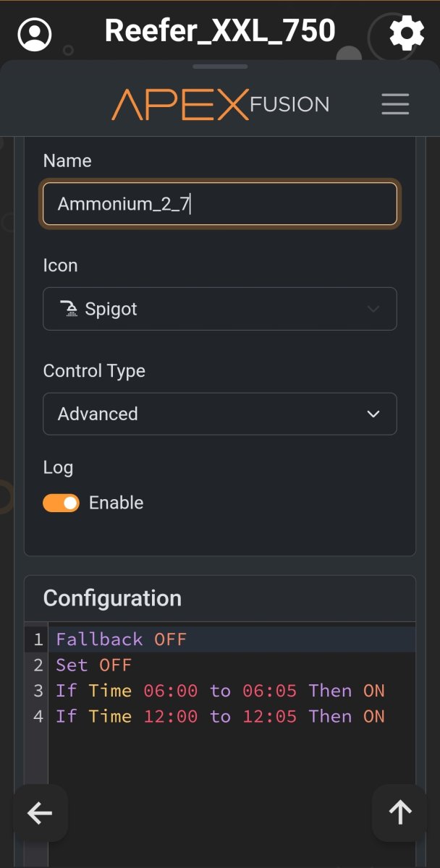
Task: Click line number 3 in the gutter
Action: [38, 691]
